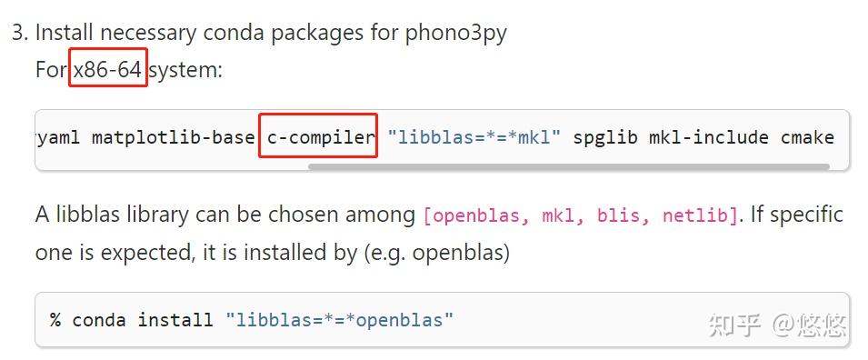The height and width of the screenshot is (360, 868).
Task: Click the horizontal scrollbar in first code block
Action: pos(569,166)
